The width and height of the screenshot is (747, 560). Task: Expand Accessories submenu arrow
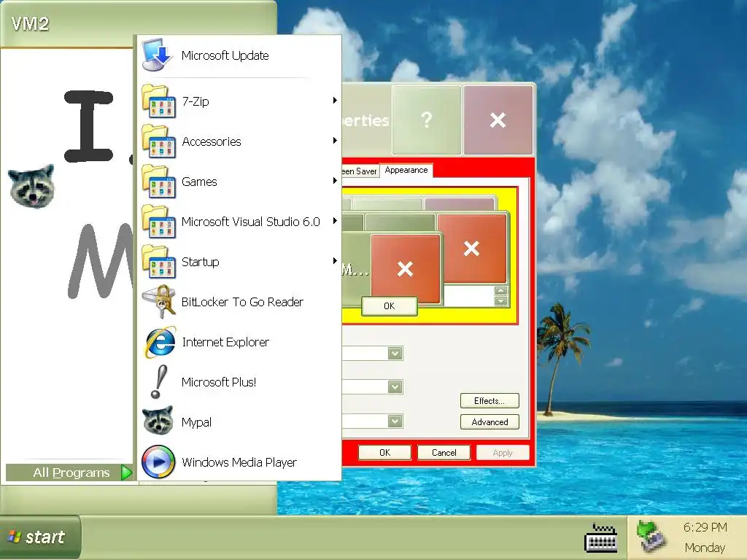[335, 140]
